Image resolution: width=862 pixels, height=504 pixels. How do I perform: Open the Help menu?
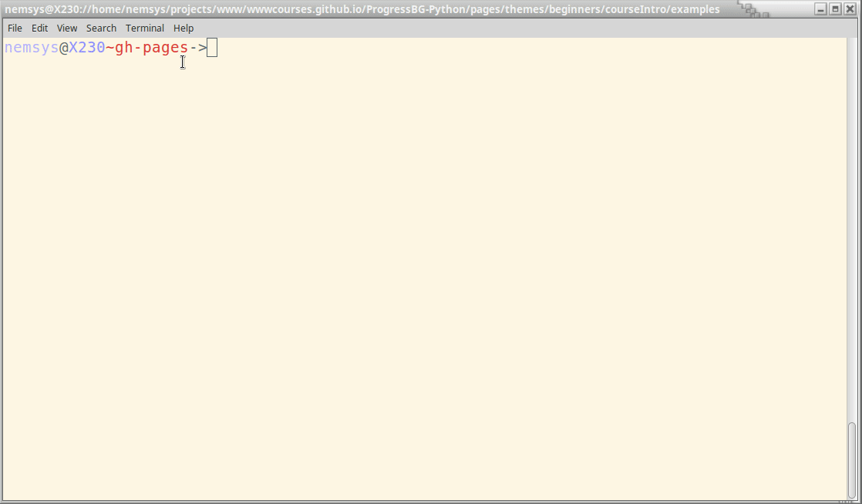[184, 28]
